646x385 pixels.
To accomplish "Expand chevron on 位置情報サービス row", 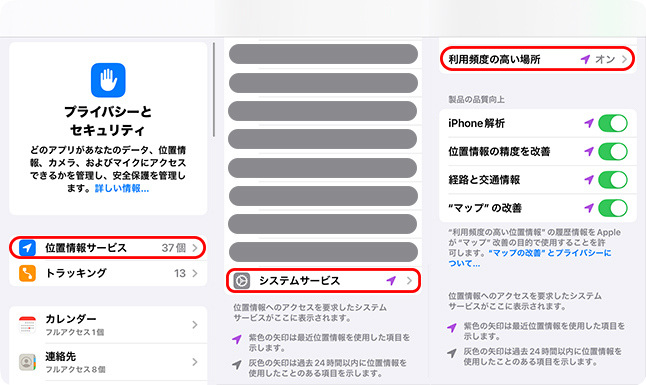I will 195,248.
